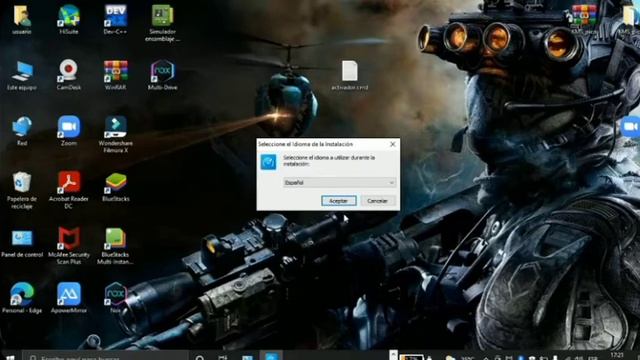Launch the Personal - Edge browser shortcut
Viewport: 640px width, 360px height.
click(22, 298)
